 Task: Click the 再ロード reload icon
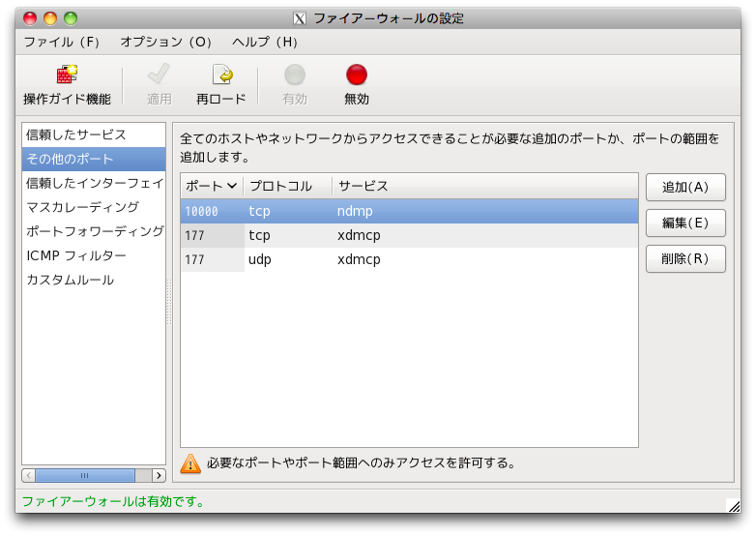tap(221, 75)
